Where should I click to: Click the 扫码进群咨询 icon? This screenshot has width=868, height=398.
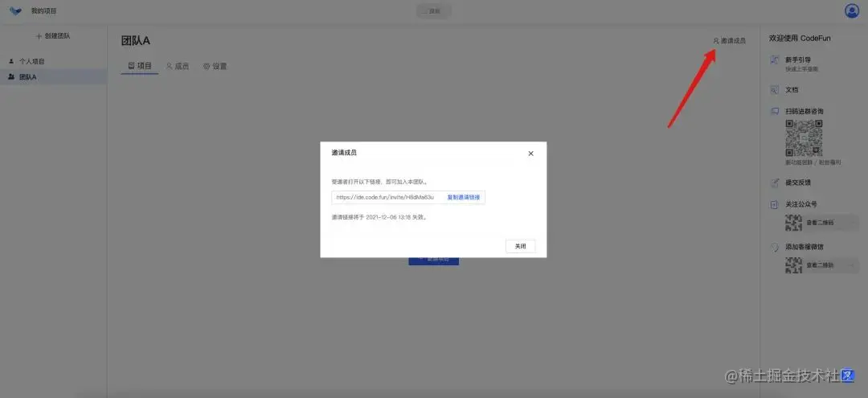[x=775, y=111]
